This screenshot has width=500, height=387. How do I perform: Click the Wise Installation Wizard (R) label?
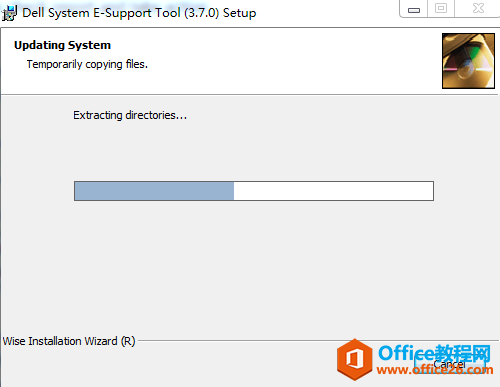69,341
